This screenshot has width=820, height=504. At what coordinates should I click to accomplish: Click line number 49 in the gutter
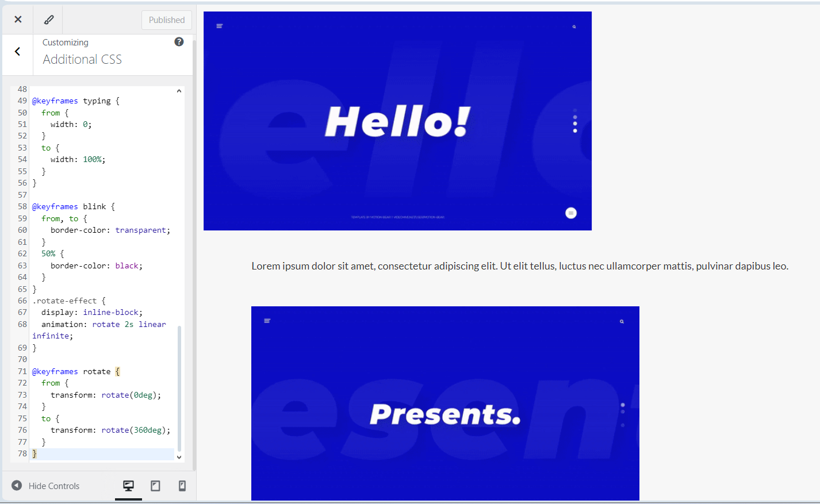[x=22, y=101]
